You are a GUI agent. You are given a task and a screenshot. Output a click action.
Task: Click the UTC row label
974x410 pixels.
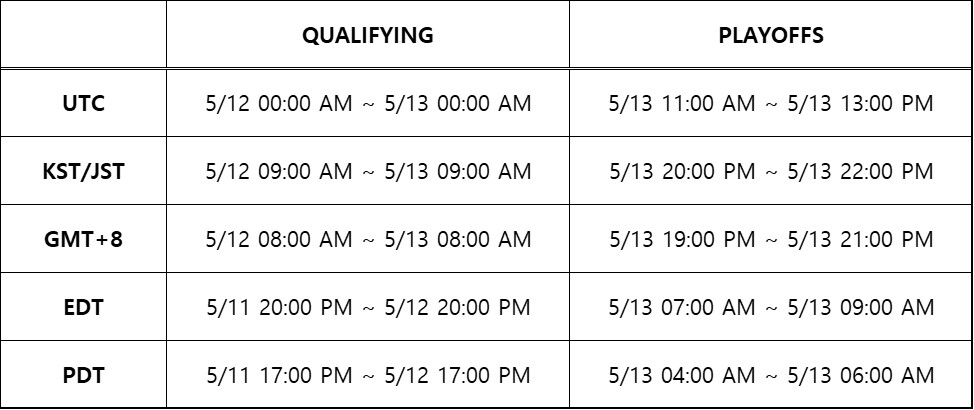pyautogui.click(x=84, y=102)
